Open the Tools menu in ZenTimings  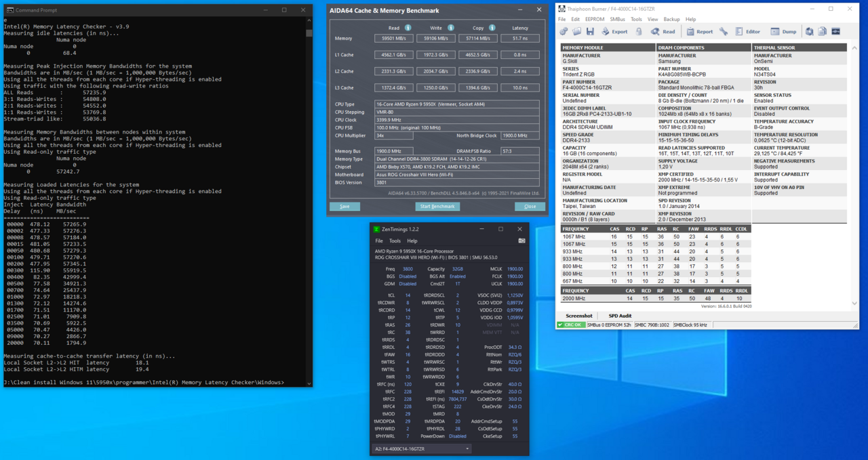395,241
